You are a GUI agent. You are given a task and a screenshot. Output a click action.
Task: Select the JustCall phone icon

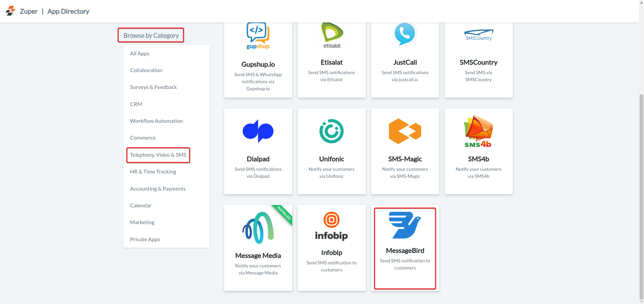(405, 34)
